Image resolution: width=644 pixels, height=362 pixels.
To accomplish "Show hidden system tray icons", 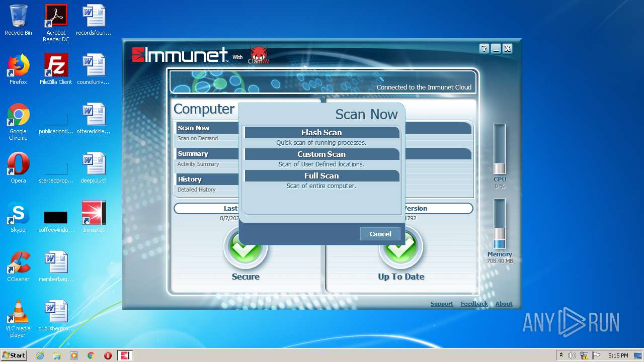I will 561,355.
